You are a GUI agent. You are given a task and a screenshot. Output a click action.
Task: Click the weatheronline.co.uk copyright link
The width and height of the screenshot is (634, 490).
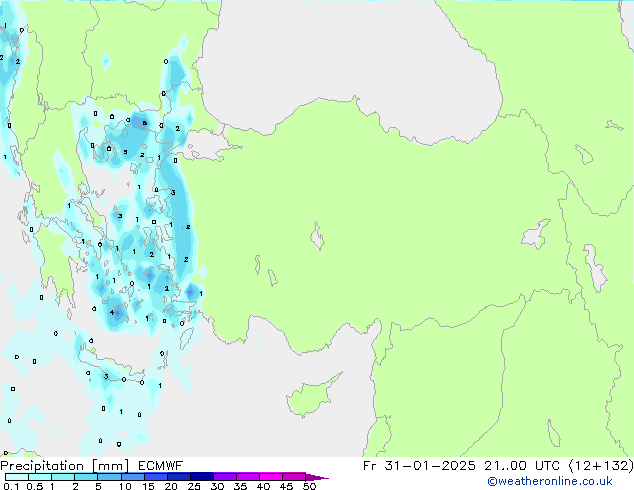pyautogui.click(x=563, y=481)
